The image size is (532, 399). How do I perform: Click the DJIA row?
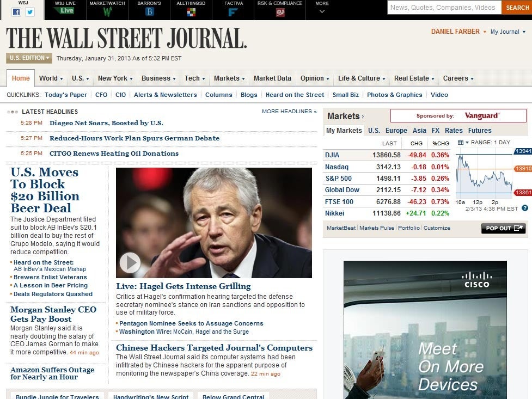click(x=387, y=155)
